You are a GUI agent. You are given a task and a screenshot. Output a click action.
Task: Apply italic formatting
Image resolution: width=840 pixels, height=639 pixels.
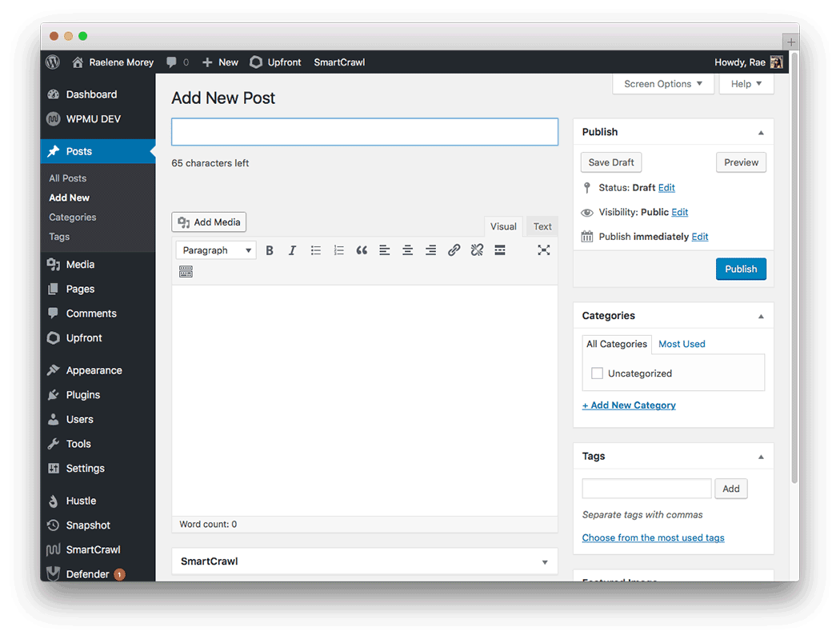[x=292, y=250]
